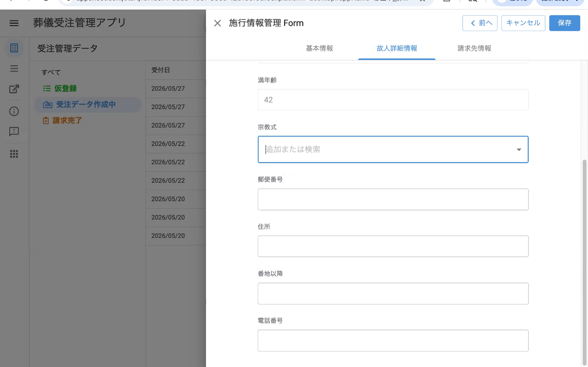This screenshot has height=367, width=588.
Task: Click the last 2026/05/20 row
Action: click(x=176, y=236)
